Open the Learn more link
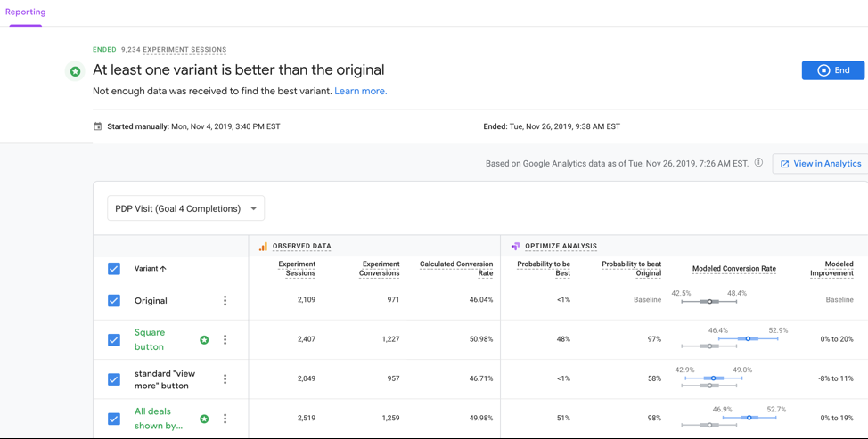 pos(360,91)
